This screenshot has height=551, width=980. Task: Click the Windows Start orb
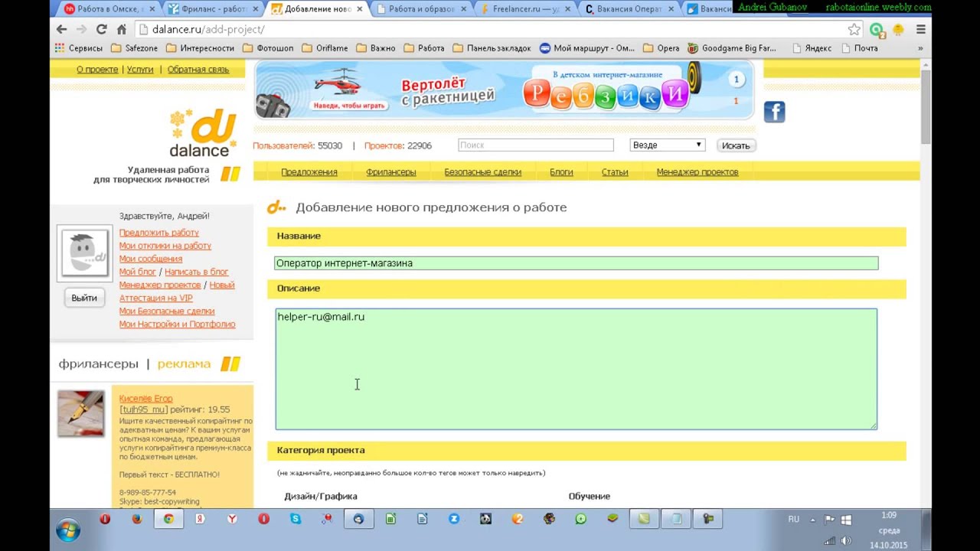coord(68,529)
